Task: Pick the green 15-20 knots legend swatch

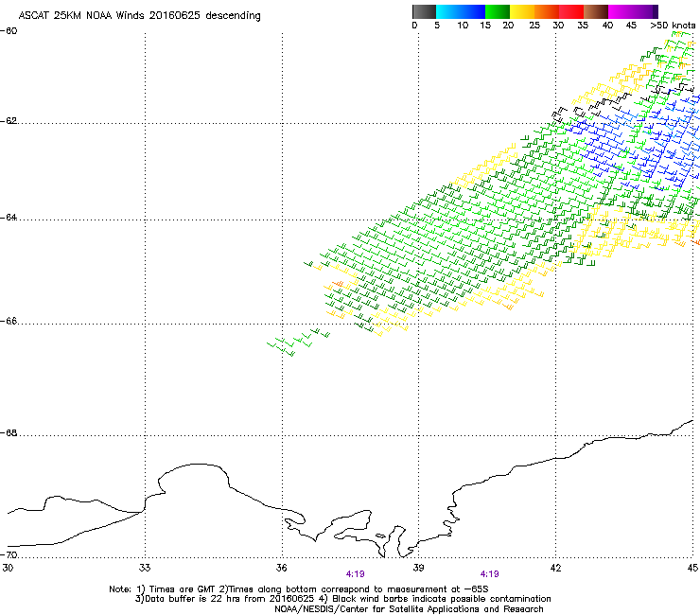Action: pos(498,11)
